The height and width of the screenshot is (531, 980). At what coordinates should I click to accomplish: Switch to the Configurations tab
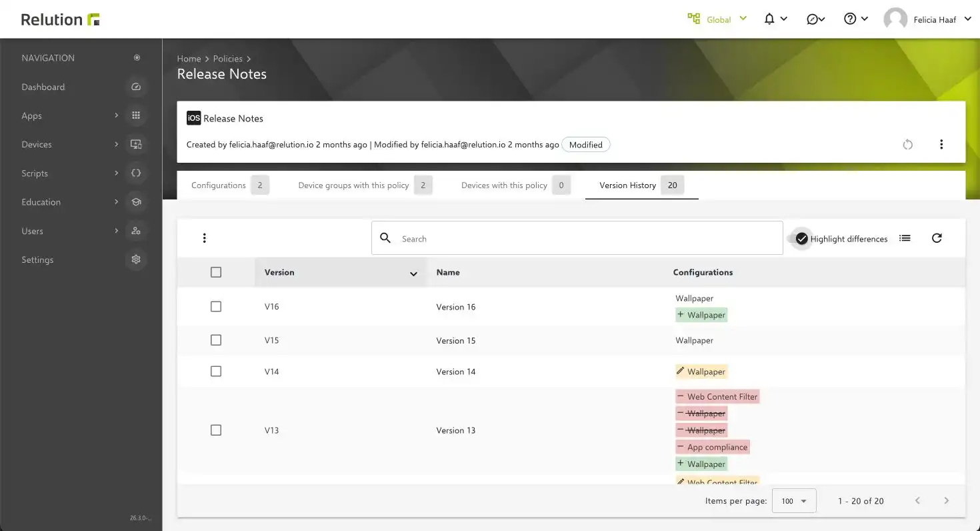pos(230,185)
